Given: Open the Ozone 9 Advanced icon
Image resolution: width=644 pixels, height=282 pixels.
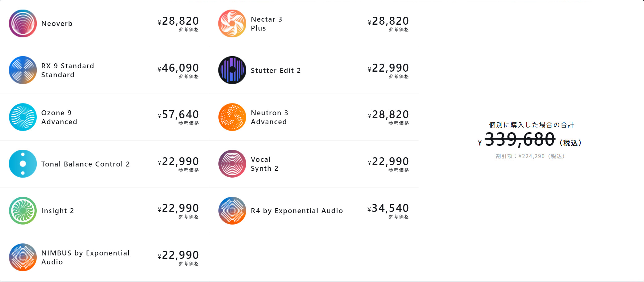Looking at the screenshot, I should click(x=23, y=117).
